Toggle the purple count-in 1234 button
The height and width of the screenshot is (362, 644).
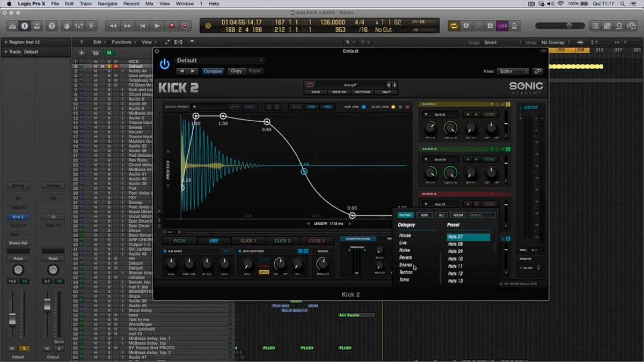502,25
